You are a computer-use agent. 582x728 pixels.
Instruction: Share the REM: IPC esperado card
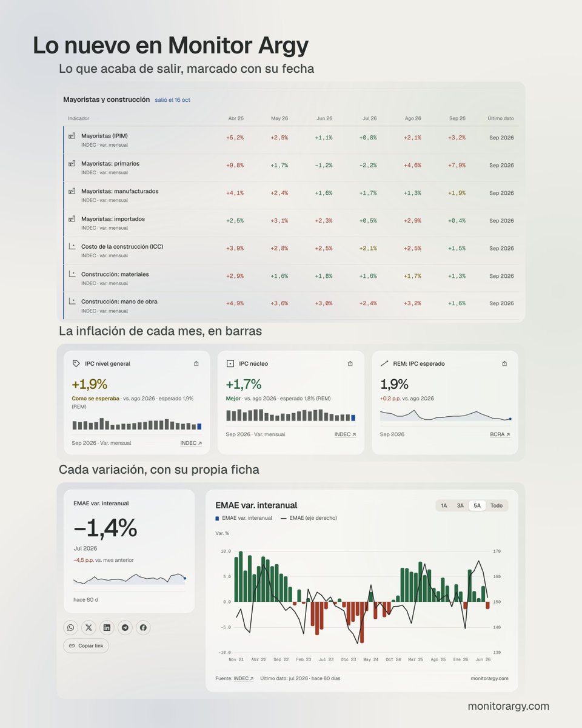point(504,363)
